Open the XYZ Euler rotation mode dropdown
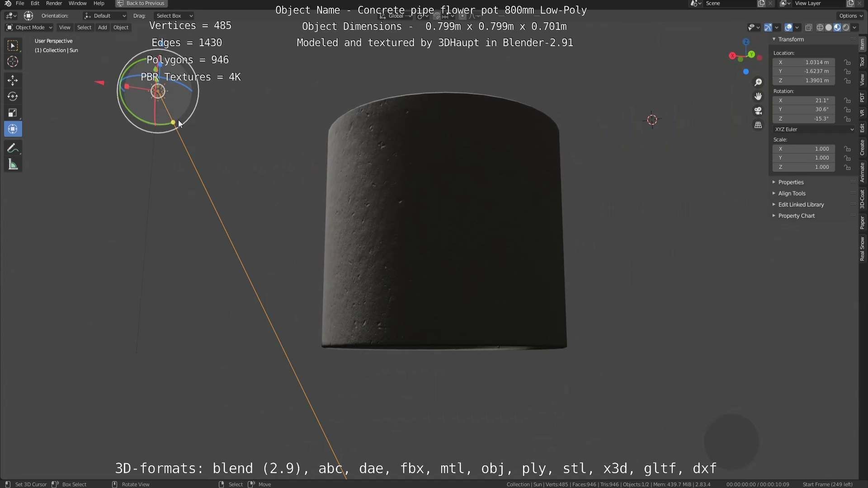868x488 pixels. point(814,129)
